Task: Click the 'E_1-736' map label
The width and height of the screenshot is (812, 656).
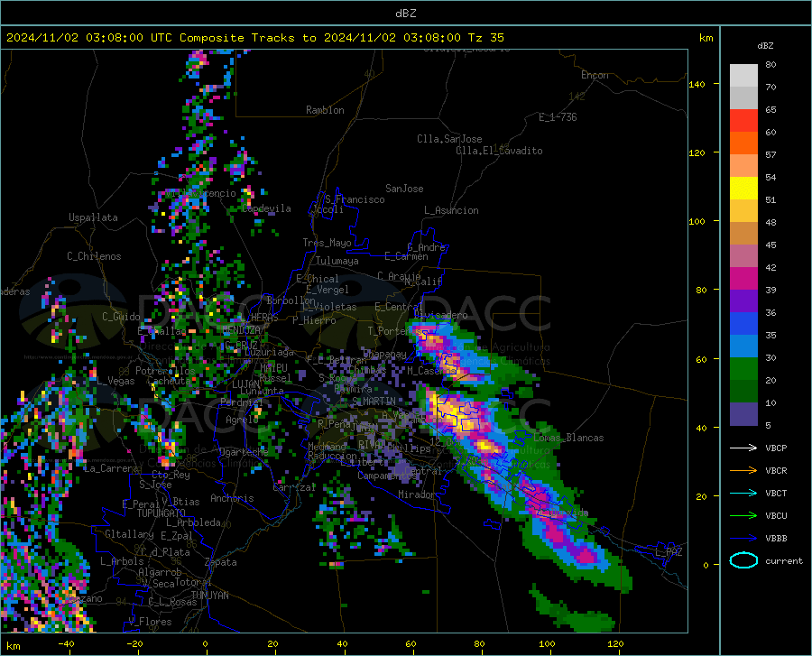Action: coord(558,117)
